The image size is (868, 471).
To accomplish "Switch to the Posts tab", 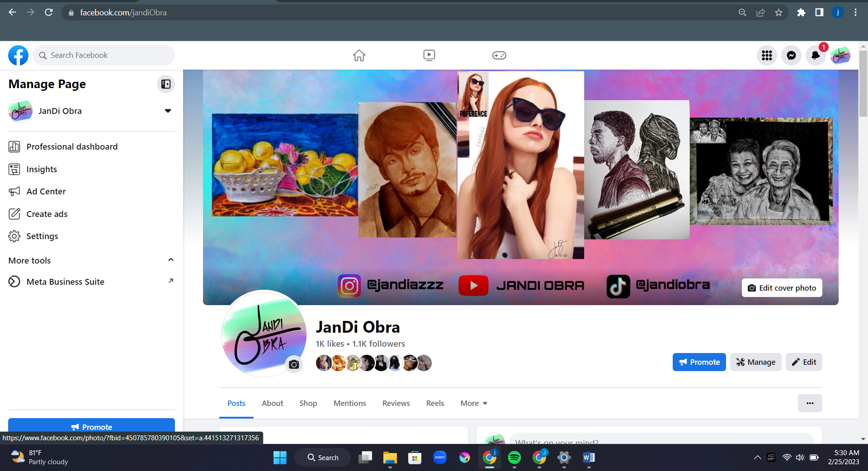I will point(236,403).
